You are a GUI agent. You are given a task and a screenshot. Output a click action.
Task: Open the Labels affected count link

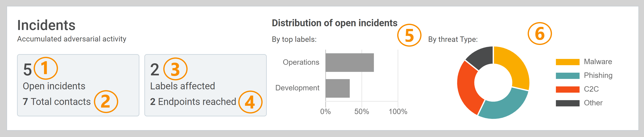[155, 69]
